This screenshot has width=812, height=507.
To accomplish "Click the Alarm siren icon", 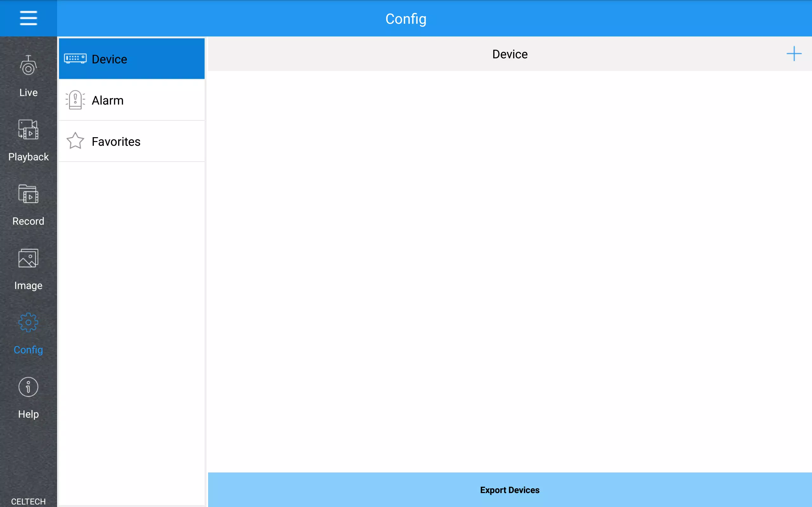I will point(75,100).
